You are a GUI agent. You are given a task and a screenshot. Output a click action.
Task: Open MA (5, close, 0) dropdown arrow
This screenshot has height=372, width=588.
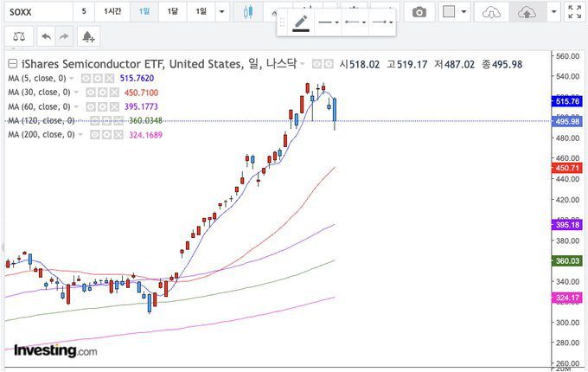point(71,79)
